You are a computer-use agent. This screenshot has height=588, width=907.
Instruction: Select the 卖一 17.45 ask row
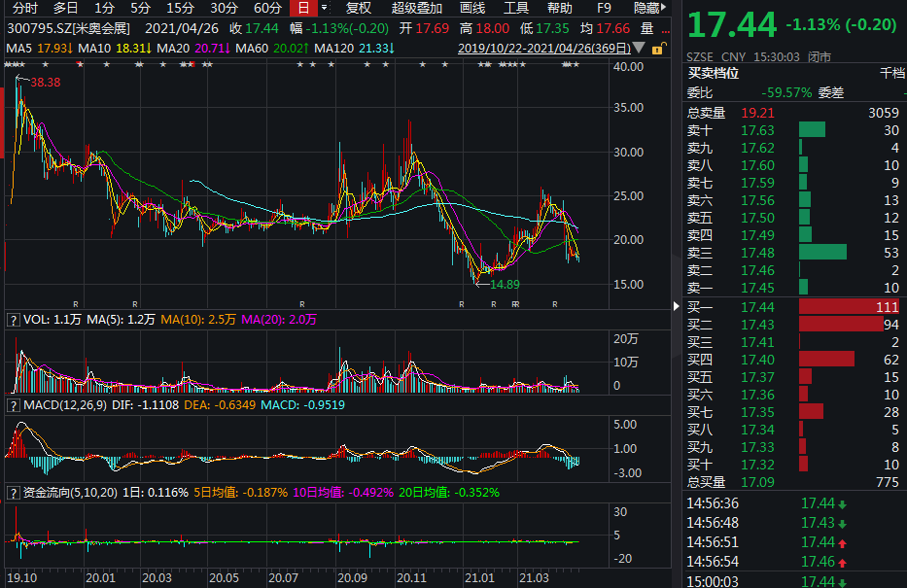pyautogui.click(x=793, y=288)
